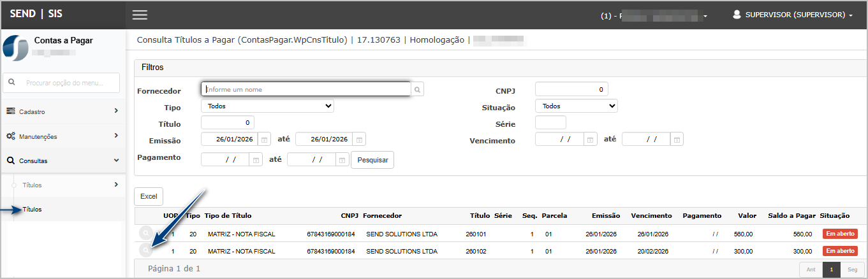The image size is (868, 279).
Task: Open the Pagamento end date calendar icon
Action: 342,161
